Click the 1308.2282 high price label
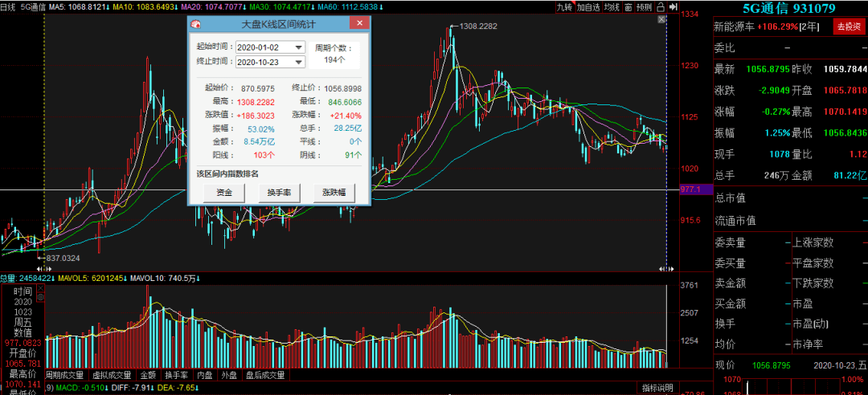The height and width of the screenshot is (395, 868). (x=479, y=26)
